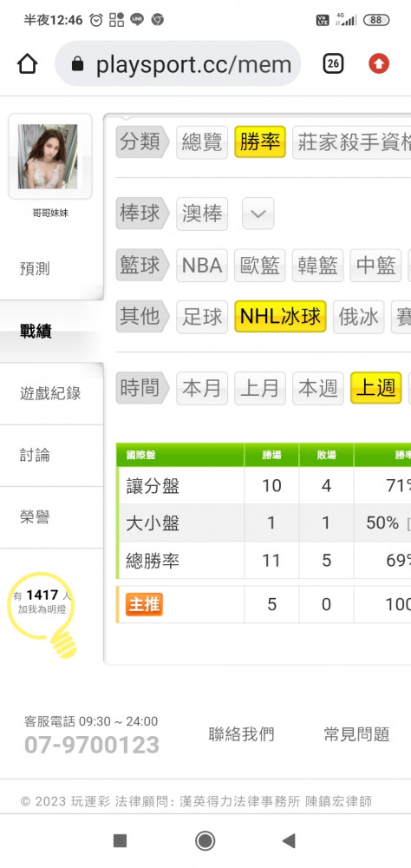Tap the Android home circle button

point(205,841)
